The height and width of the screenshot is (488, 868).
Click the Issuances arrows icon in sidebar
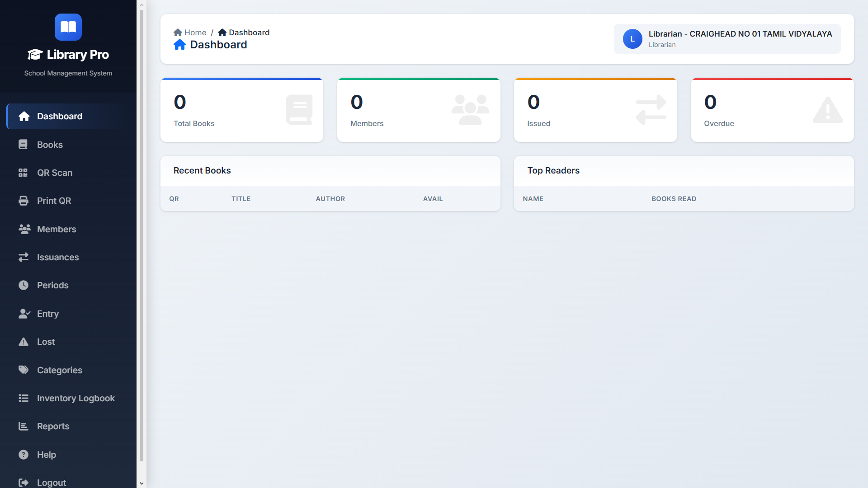tap(24, 257)
